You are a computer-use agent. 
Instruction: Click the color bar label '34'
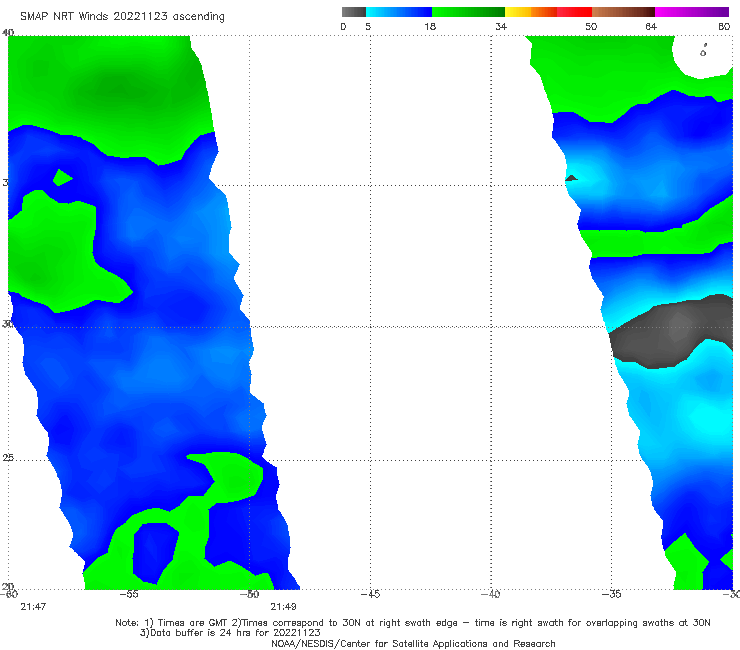click(x=501, y=26)
